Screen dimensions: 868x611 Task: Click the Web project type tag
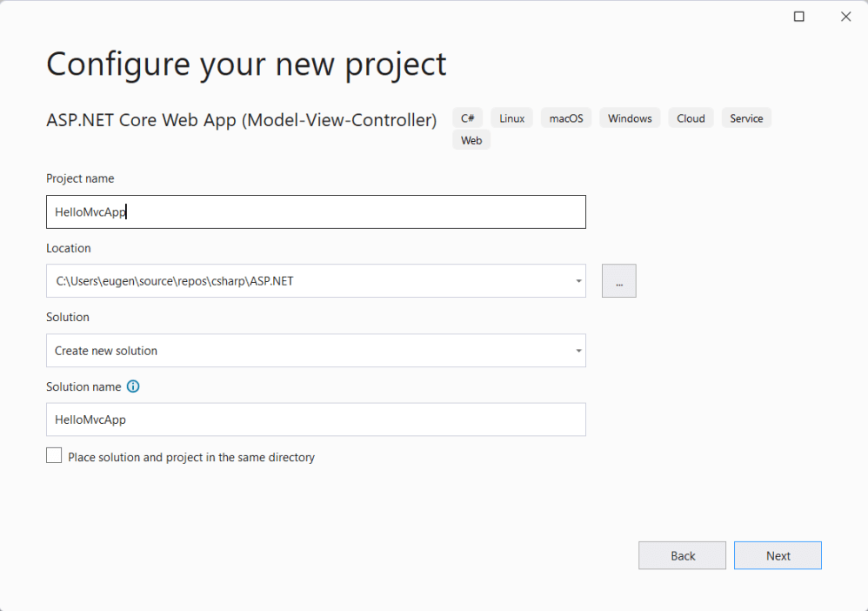[x=471, y=140]
